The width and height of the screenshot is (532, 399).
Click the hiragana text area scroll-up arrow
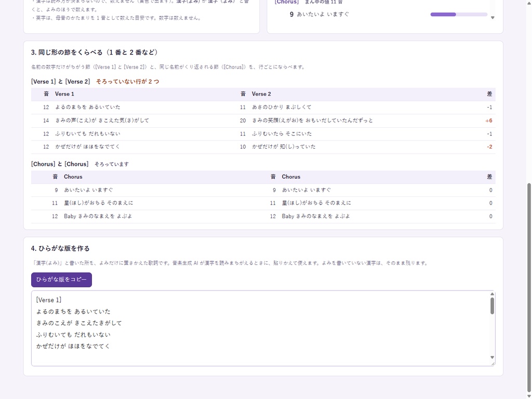pos(492,294)
